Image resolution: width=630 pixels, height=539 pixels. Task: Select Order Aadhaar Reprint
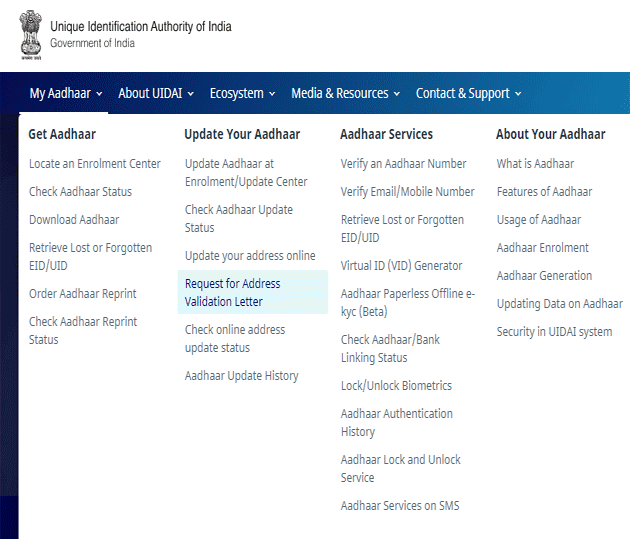click(x=83, y=294)
